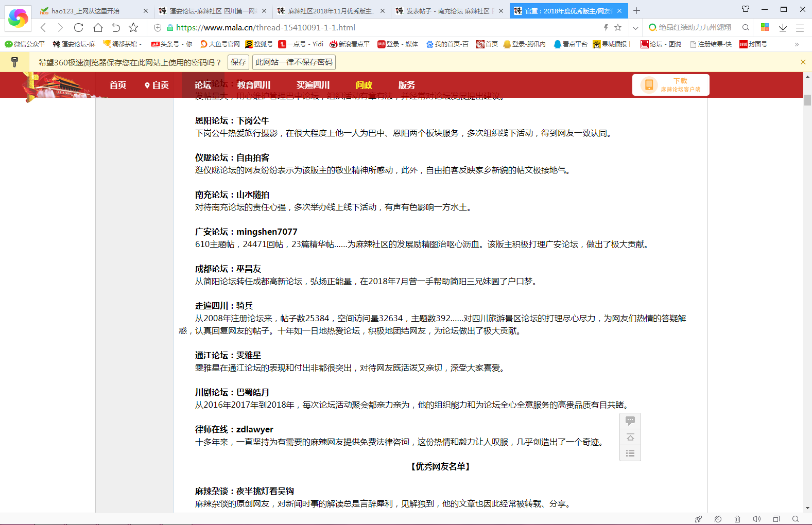The height and width of the screenshot is (525, 812).
Task: Go to the browser home page icon
Action: [x=98, y=28]
